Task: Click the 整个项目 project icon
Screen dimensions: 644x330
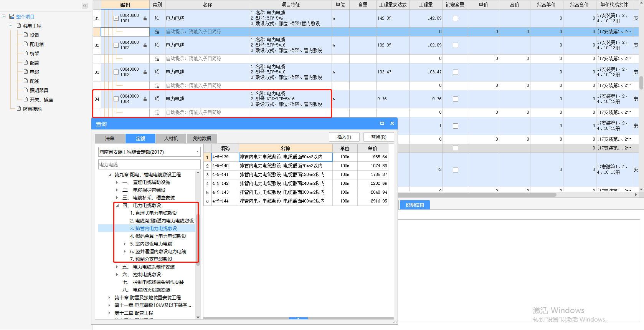Action: tap(12, 17)
